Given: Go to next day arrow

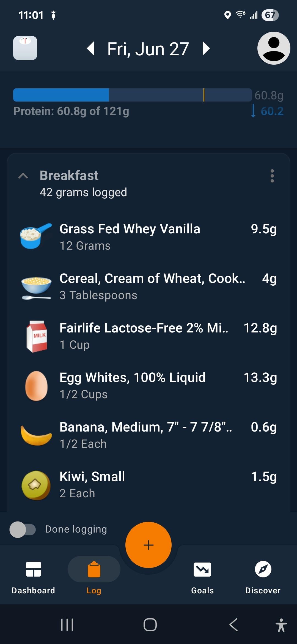Looking at the screenshot, I should [x=206, y=48].
